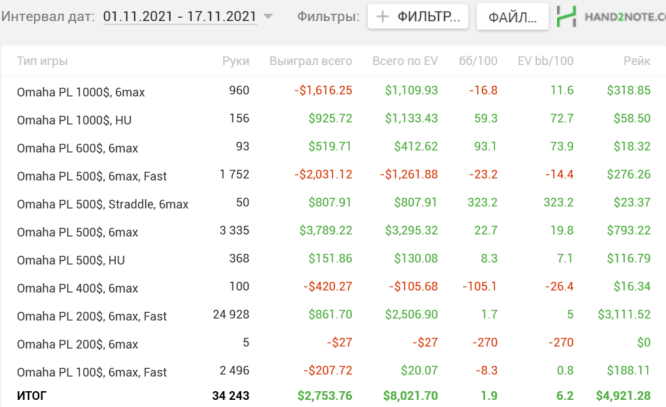666x407 pixels.
Task: Click rake cell $3,111.52
Action: pos(624,315)
